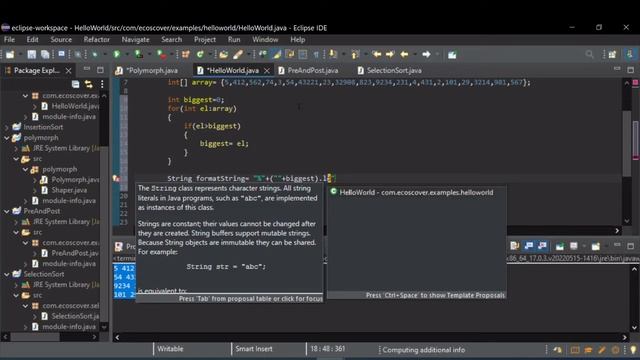Viewport: 640px width, 360px height.
Task: Click the light bulb tip icon in status bar
Action: [633, 350]
